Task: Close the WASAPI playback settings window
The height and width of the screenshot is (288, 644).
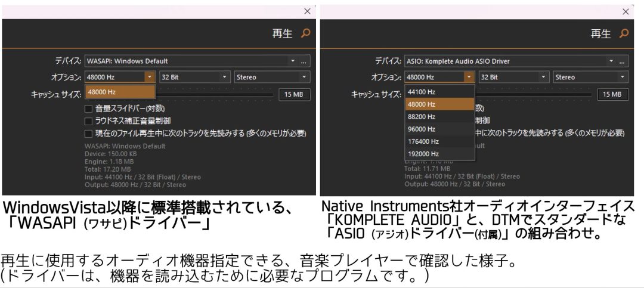Action: [307, 11]
